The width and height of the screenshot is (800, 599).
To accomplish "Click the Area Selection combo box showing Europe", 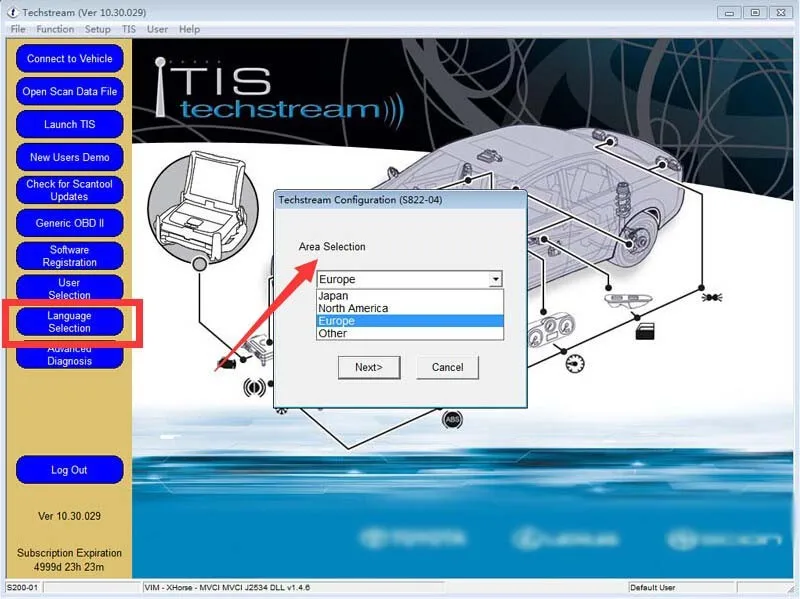I will [409, 279].
